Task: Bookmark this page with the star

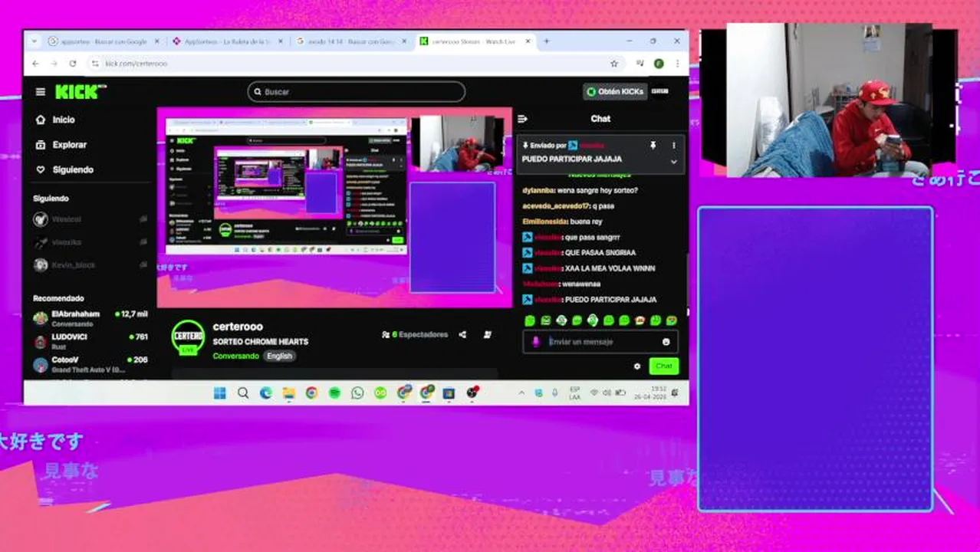Action: tap(614, 64)
